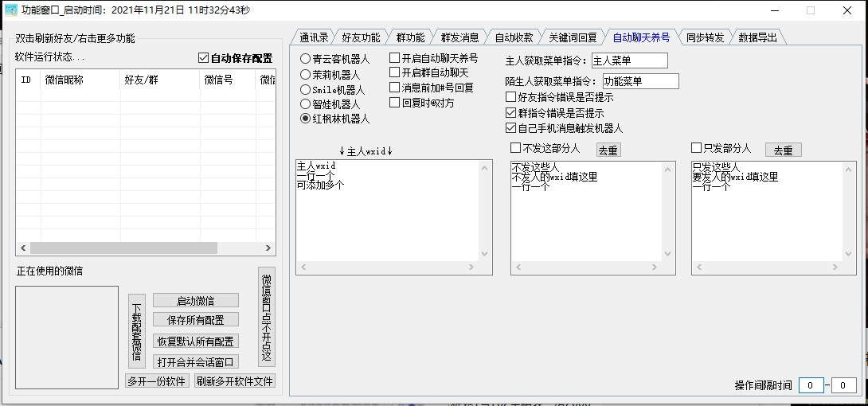The width and height of the screenshot is (868, 406).
Task: Click the 启动微信 button
Action: pyautogui.click(x=195, y=300)
